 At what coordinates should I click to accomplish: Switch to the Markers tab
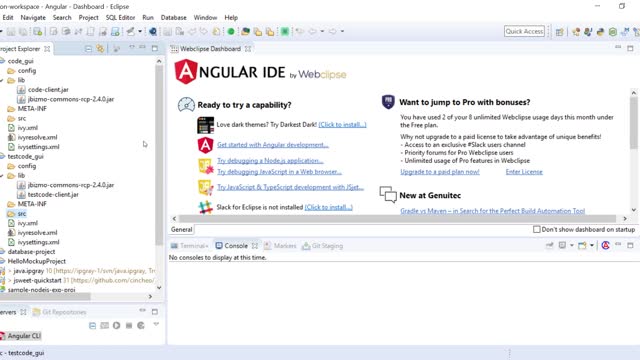[280, 246]
